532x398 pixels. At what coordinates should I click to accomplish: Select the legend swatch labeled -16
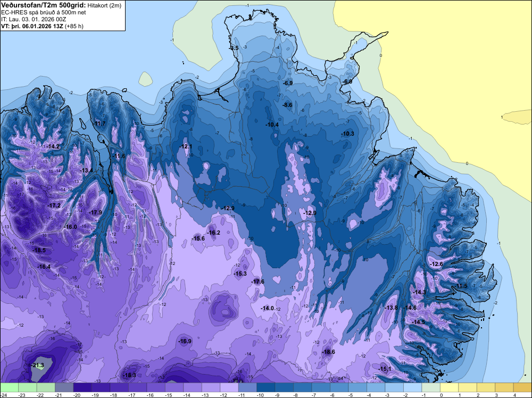[x=156, y=387]
